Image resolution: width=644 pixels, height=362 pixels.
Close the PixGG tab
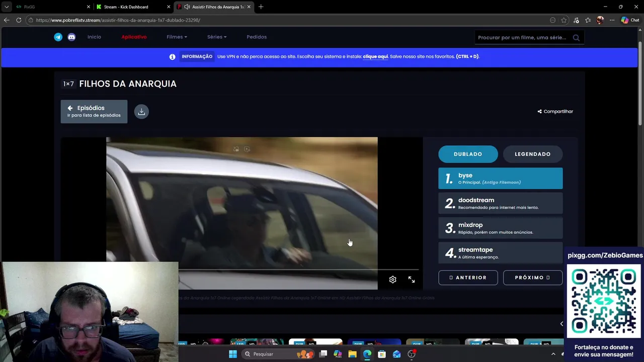click(x=88, y=7)
